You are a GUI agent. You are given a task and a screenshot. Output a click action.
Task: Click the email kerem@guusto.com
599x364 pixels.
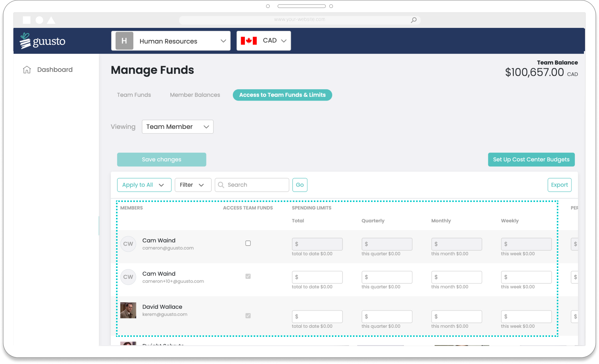pyautogui.click(x=165, y=315)
